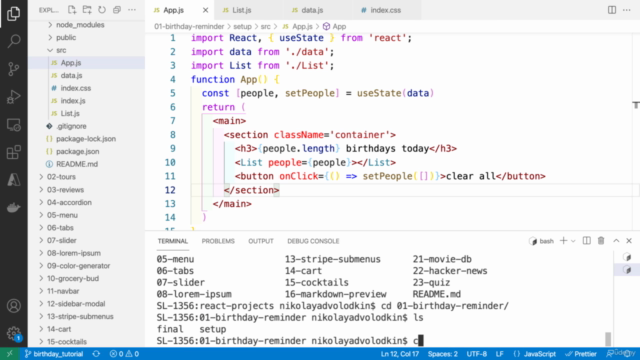
Task: Change indentation via Spaces: 2
Action: point(442,354)
